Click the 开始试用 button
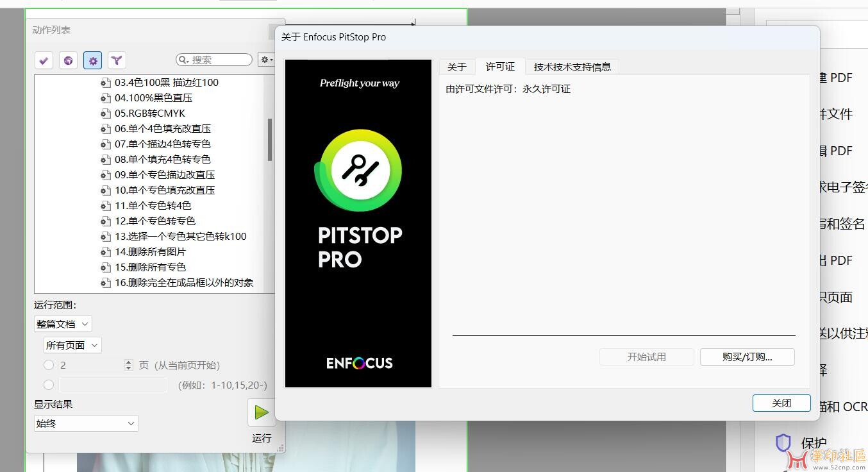This screenshot has height=472, width=868. click(x=647, y=357)
